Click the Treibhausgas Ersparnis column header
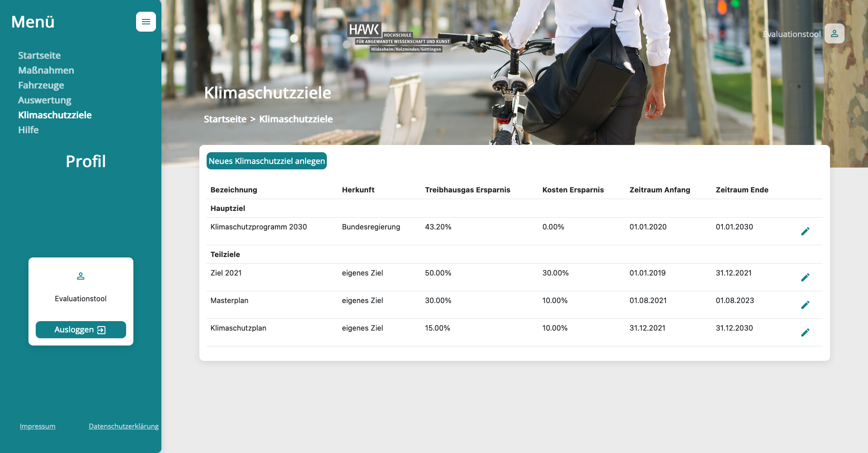868x453 pixels. [x=467, y=190]
